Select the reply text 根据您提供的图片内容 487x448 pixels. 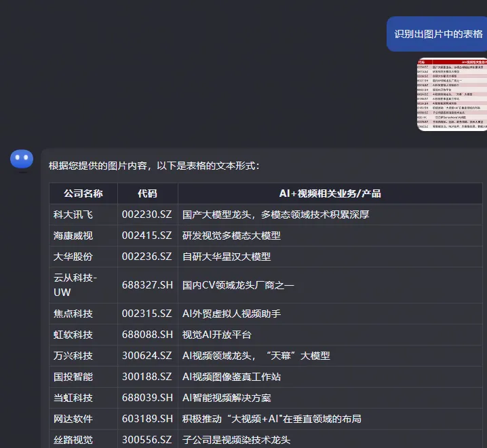tap(98, 166)
